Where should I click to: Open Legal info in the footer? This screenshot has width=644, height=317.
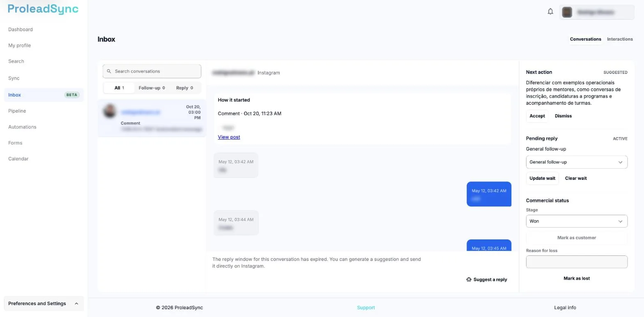click(x=565, y=308)
